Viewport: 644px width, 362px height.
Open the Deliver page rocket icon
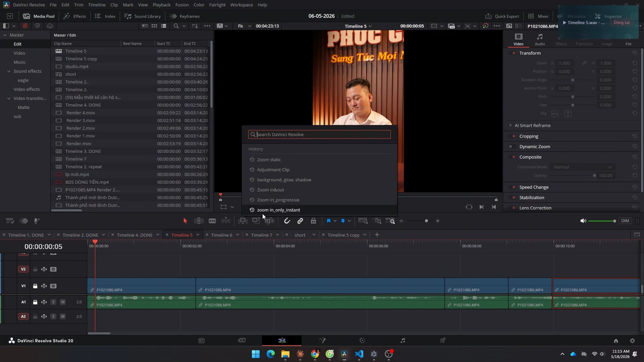click(443, 341)
